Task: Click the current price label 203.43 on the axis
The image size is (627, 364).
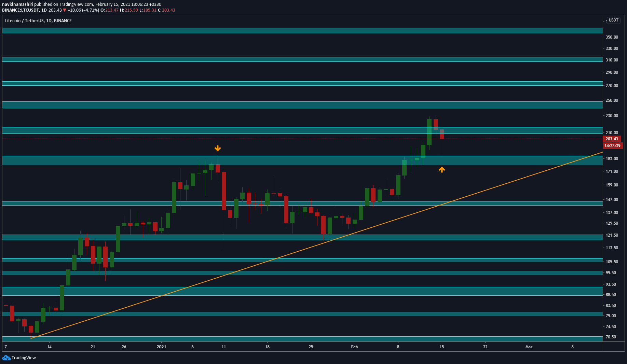Action: (612, 139)
